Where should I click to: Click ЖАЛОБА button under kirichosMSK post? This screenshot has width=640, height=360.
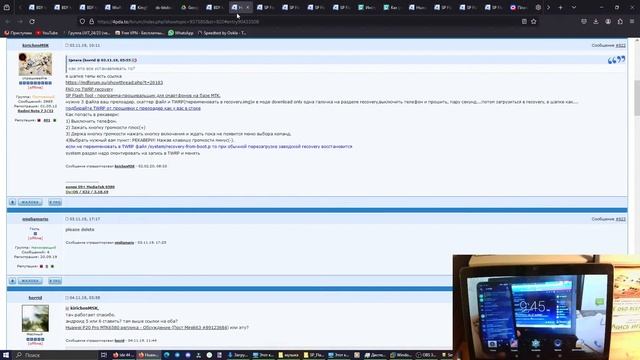pos(30,202)
